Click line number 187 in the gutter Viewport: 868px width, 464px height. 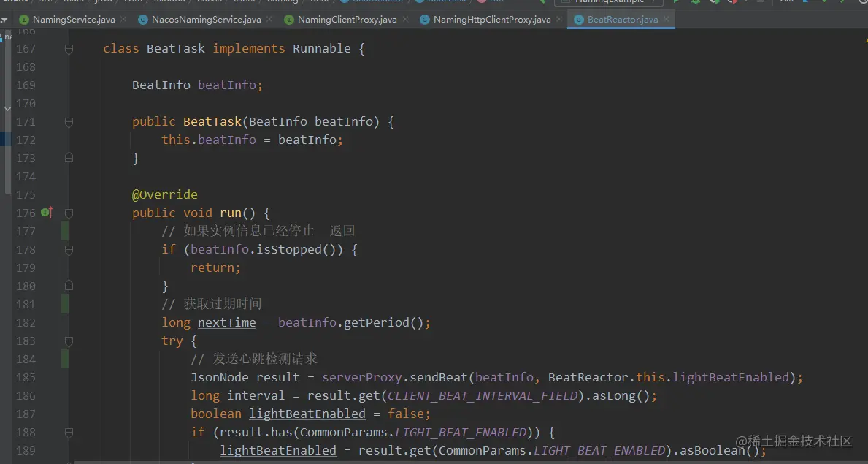click(26, 414)
